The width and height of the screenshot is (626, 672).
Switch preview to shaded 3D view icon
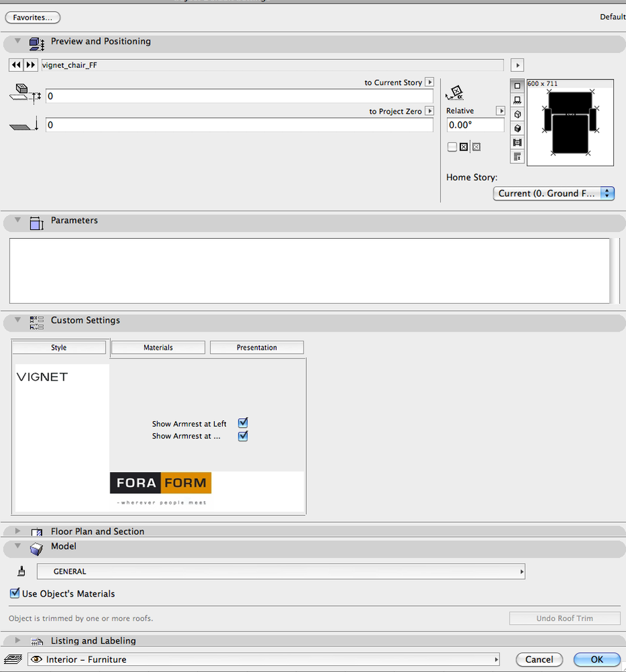tap(517, 128)
